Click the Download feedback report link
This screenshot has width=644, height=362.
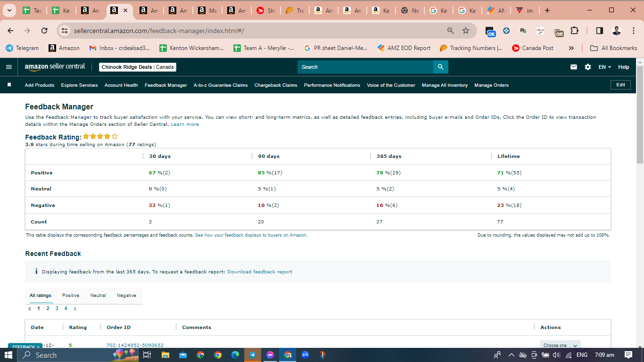click(x=260, y=272)
